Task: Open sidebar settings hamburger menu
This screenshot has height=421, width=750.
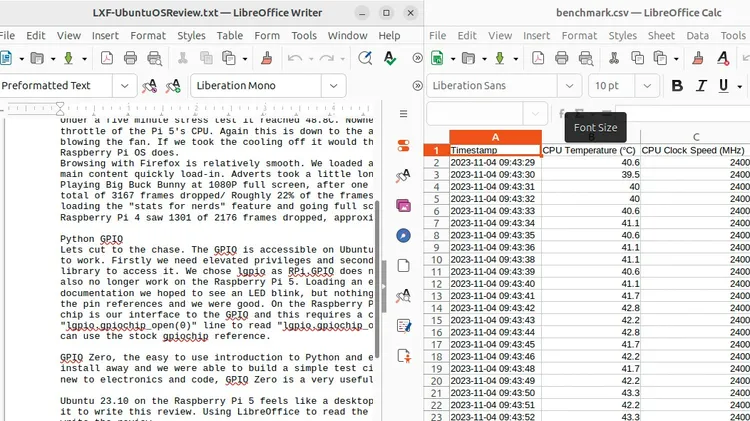Action: (404, 114)
